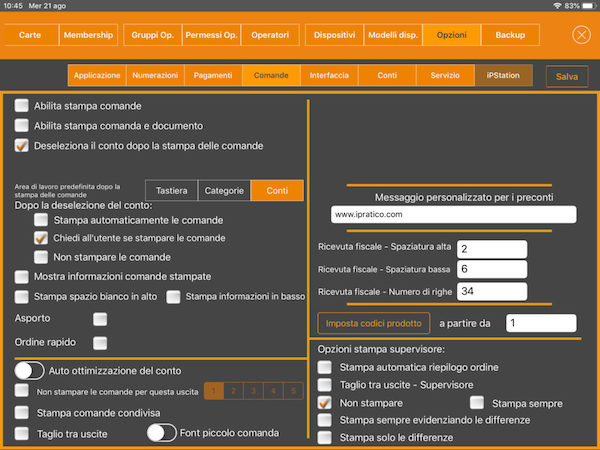
Task: Check Stampa automaticamente le comande
Action: [x=41, y=220]
